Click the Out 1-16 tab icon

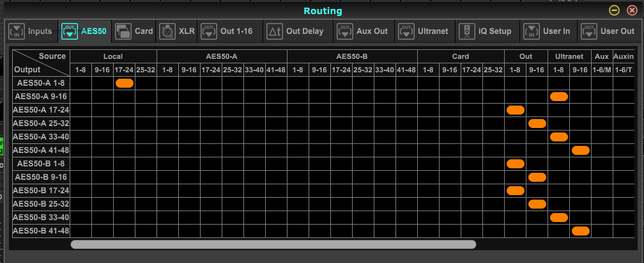pos(209,31)
